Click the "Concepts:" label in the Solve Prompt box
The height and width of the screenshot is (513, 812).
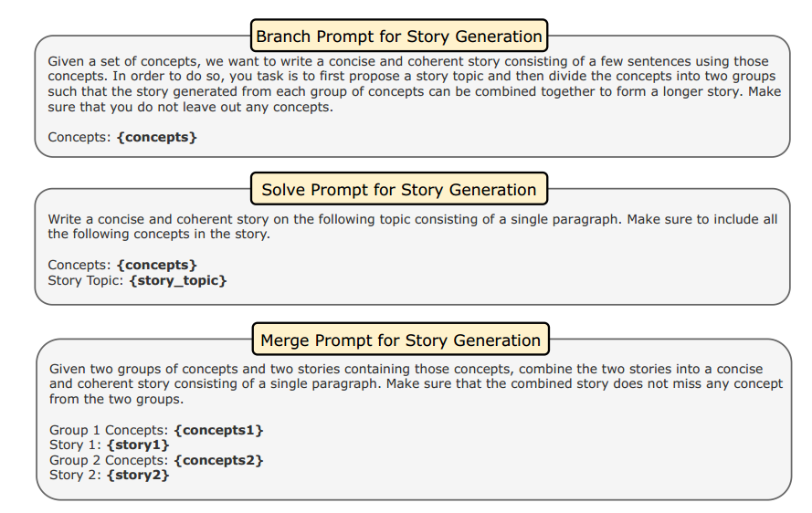(80, 266)
